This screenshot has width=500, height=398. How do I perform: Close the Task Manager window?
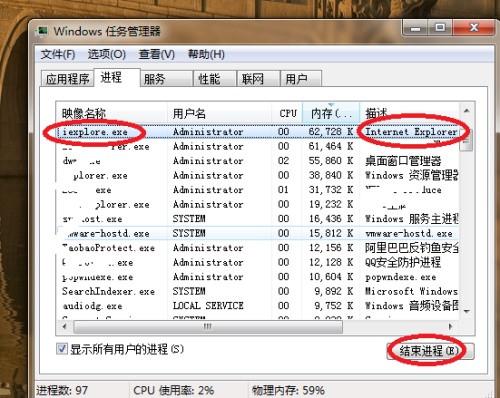point(473,28)
